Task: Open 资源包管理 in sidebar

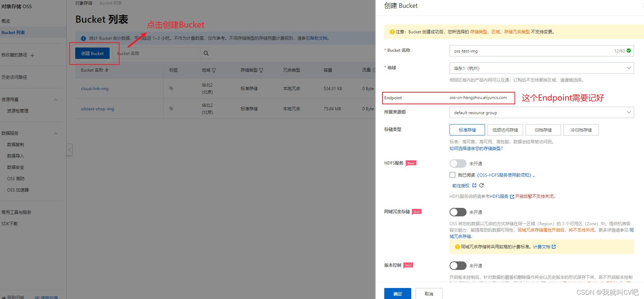Action: [18, 111]
